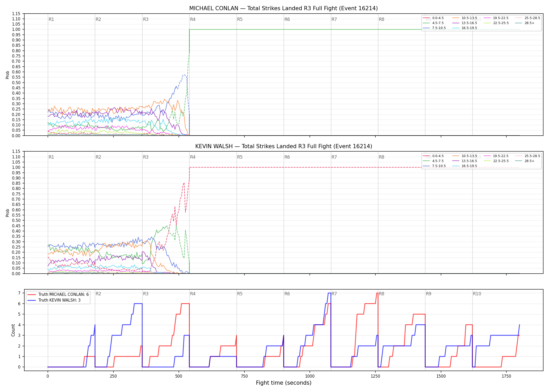Click the '1.15' y-tick on Walsh chart
Image resolution: width=549 pixels, height=392 pixels.
pyautogui.click(x=16, y=152)
